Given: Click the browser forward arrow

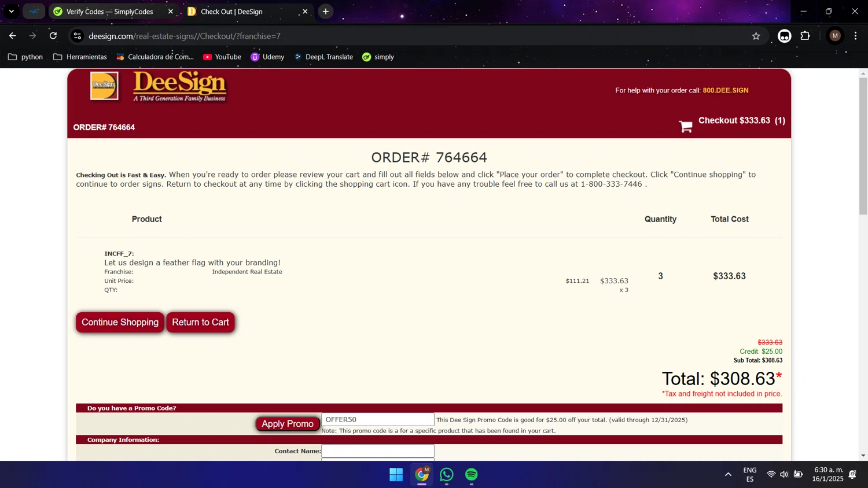Looking at the screenshot, I should (x=33, y=36).
